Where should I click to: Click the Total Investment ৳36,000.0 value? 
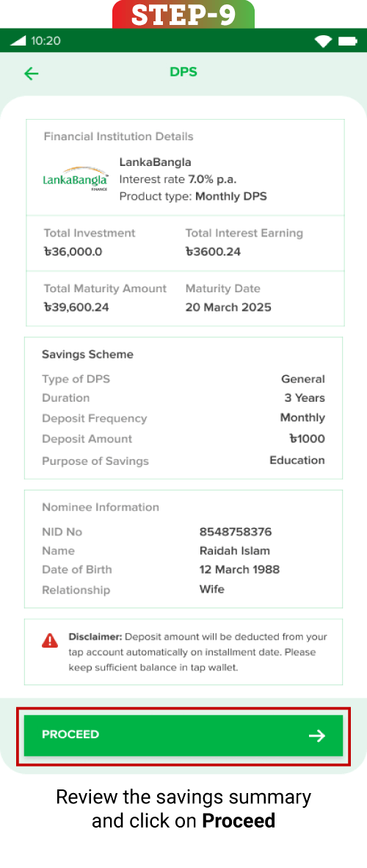(x=73, y=252)
